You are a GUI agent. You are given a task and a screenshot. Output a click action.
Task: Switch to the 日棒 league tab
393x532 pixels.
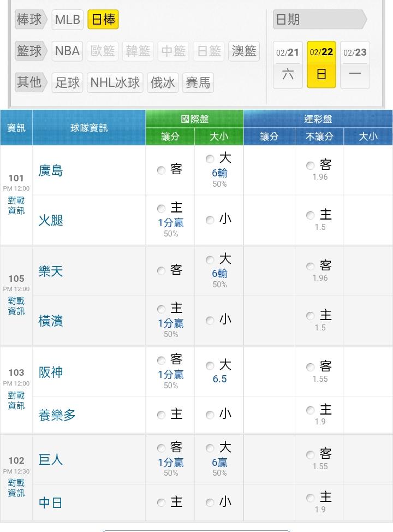103,20
